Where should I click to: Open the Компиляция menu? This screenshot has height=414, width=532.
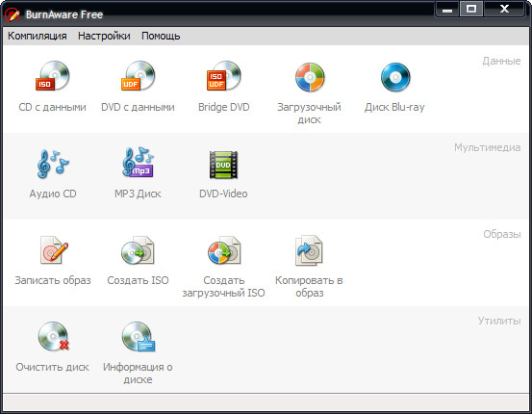38,36
